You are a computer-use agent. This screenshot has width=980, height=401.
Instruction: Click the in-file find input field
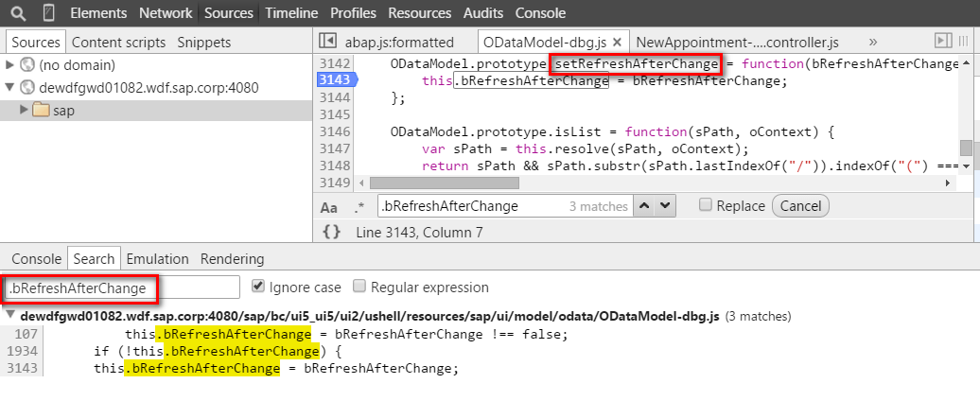tap(506, 206)
